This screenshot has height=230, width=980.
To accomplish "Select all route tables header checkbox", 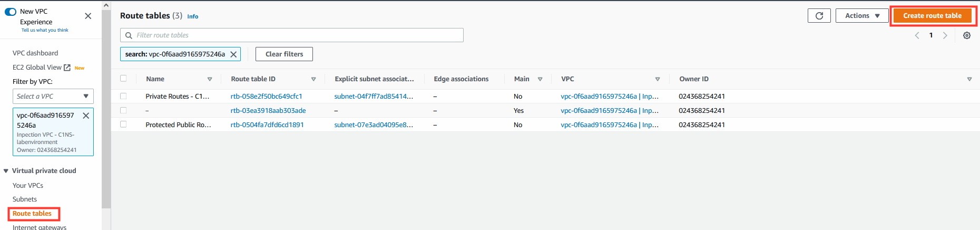I will click(x=123, y=78).
